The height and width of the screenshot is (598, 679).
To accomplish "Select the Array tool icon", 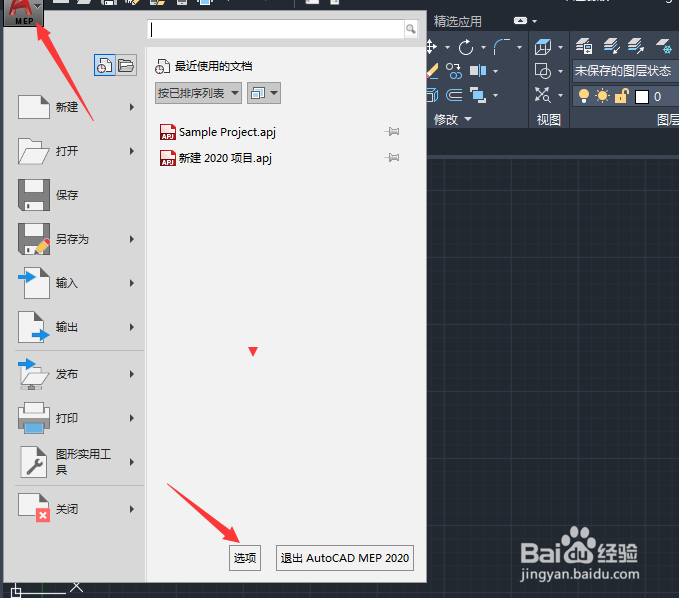I will click(478, 95).
